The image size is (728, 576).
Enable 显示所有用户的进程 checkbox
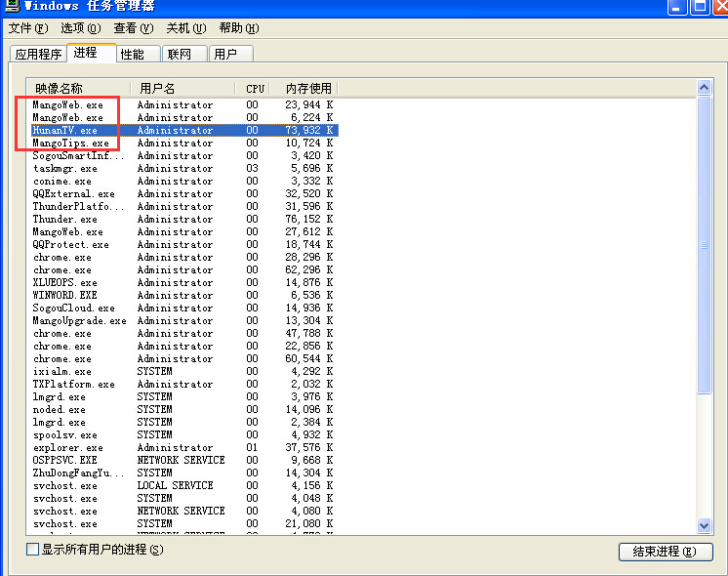point(33,550)
